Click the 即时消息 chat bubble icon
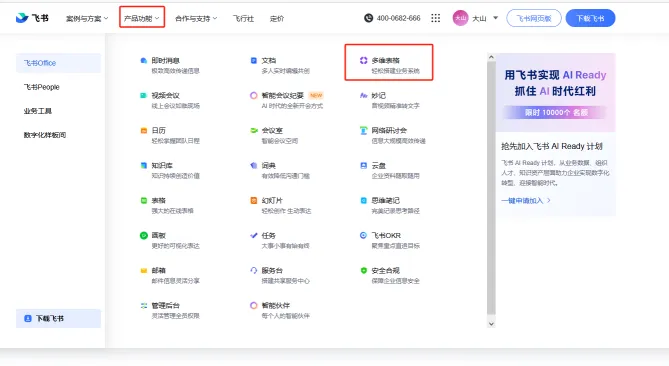This screenshot has width=669, height=366. tap(144, 61)
